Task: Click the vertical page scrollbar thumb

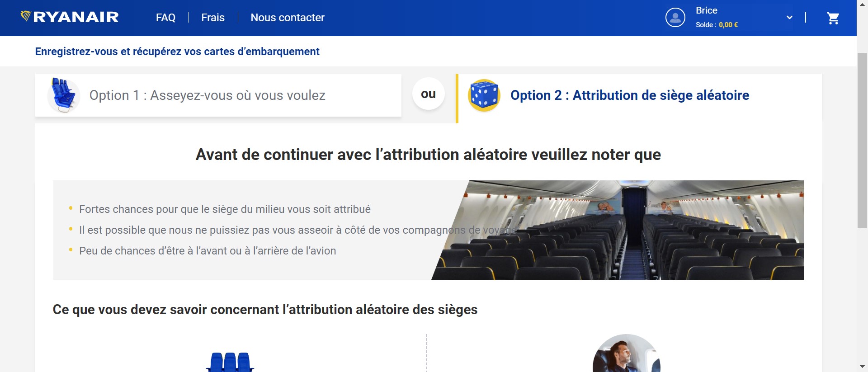Action: point(862,140)
